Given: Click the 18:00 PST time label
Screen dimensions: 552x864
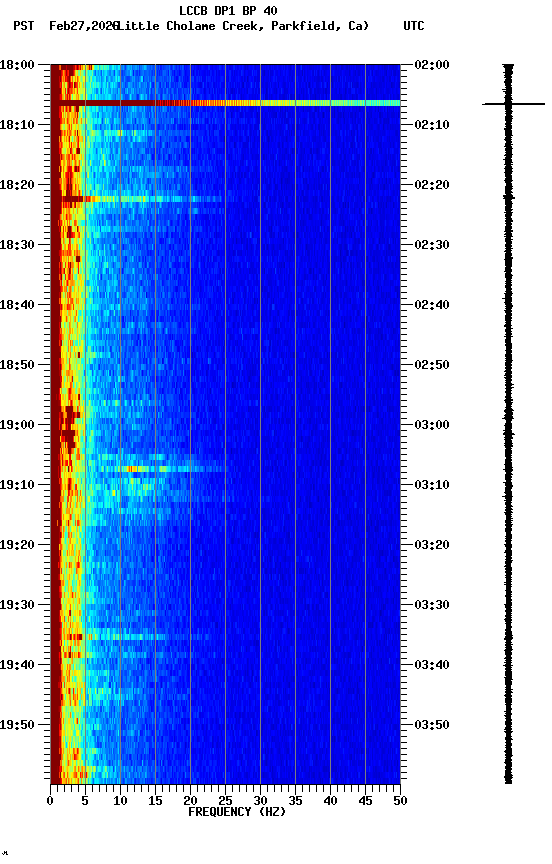Looking at the screenshot, I should point(17,65).
